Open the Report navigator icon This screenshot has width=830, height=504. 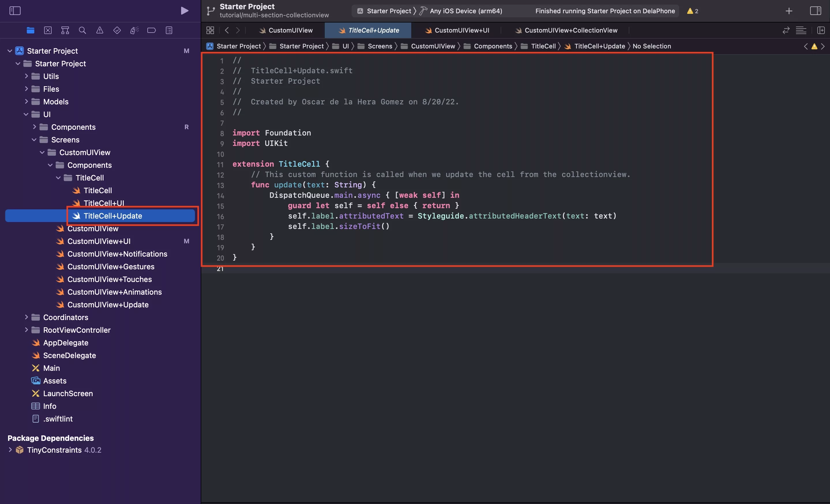coord(169,30)
